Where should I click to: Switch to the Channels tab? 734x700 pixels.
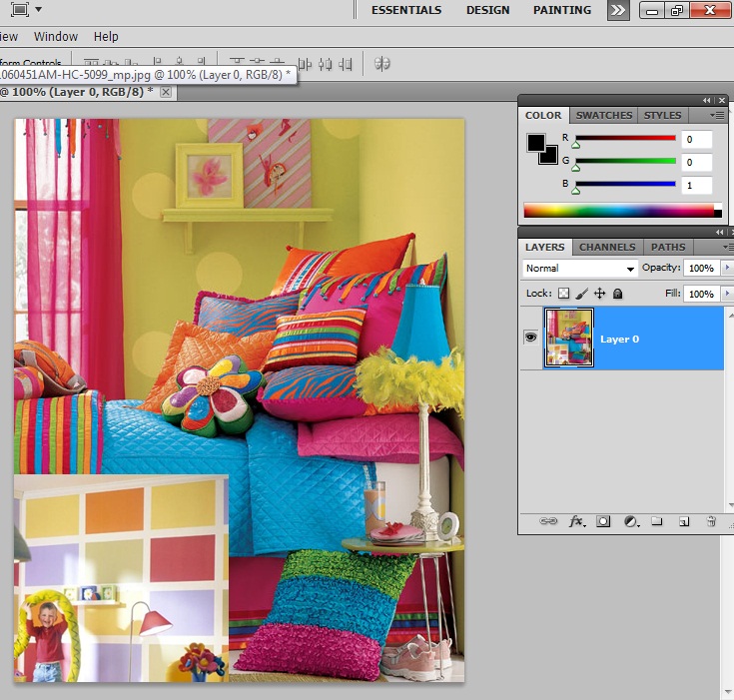click(x=607, y=247)
